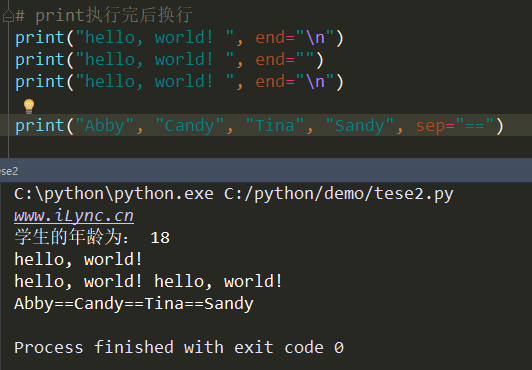This screenshot has width=532, height=370.
Task: Click the sep= keyword argument
Action: [435, 126]
